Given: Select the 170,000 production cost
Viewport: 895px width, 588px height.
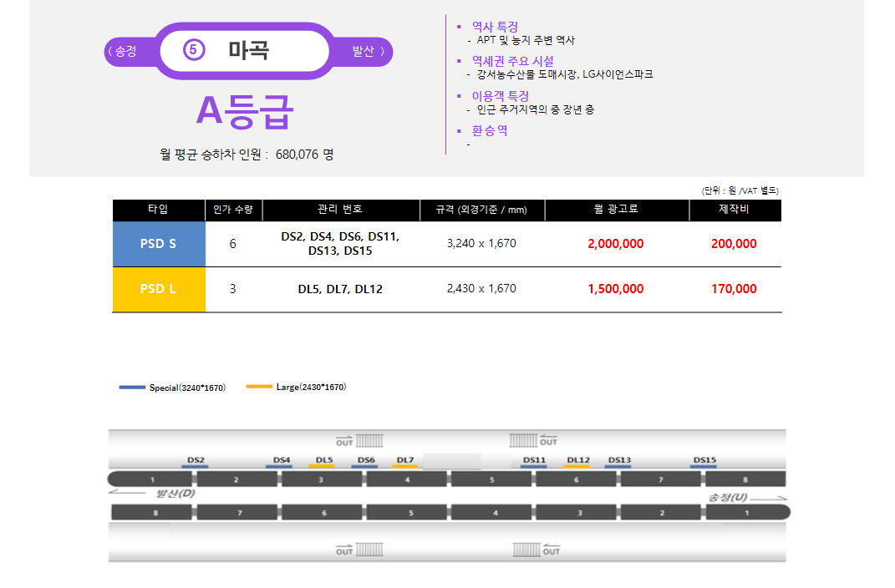Looking at the screenshot, I should click(734, 289).
